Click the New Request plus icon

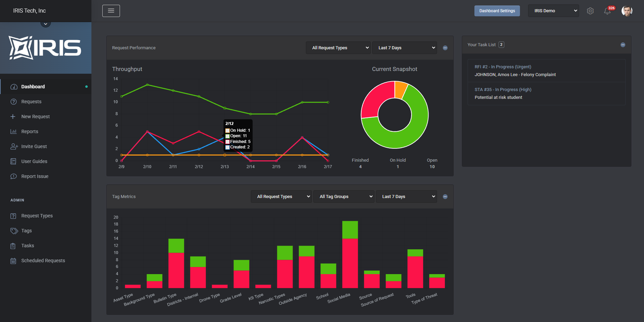click(13, 117)
